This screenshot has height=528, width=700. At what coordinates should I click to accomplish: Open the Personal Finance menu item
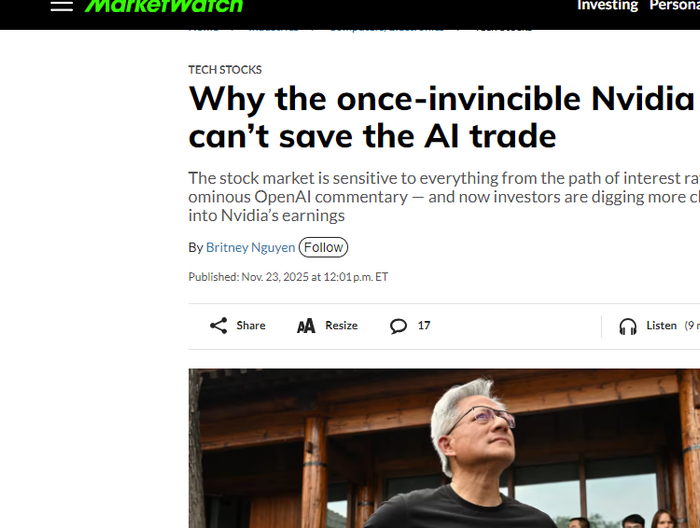tap(675, 5)
